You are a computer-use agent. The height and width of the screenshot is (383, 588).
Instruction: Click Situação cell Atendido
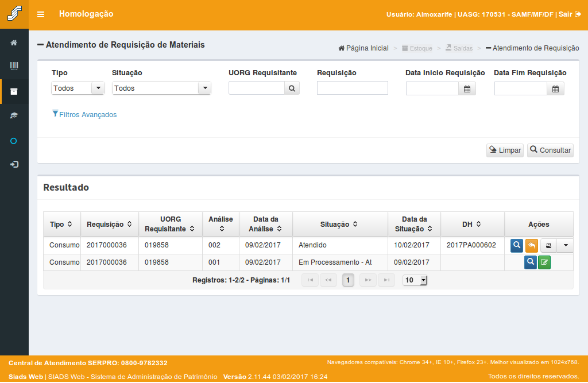[312, 245]
